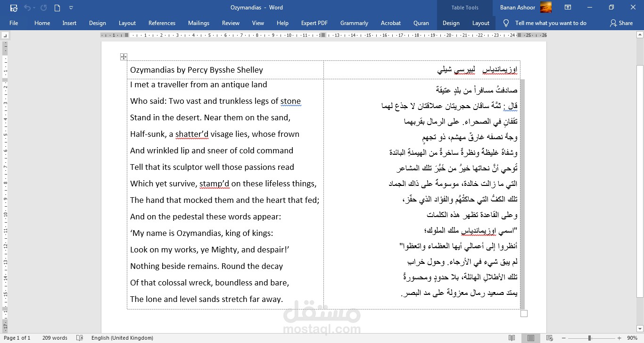This screenshot has width=644, height=343.
Task: Click in 'Tell me what you want to do' box
Action: pyautogui.click(x=551, y=23)
